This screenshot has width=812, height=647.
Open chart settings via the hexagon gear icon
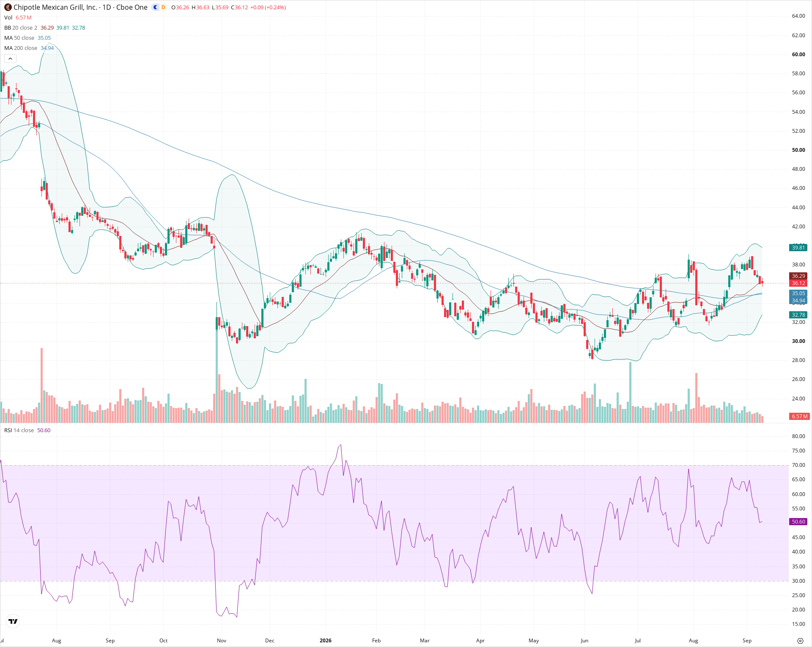coord(800,641)
